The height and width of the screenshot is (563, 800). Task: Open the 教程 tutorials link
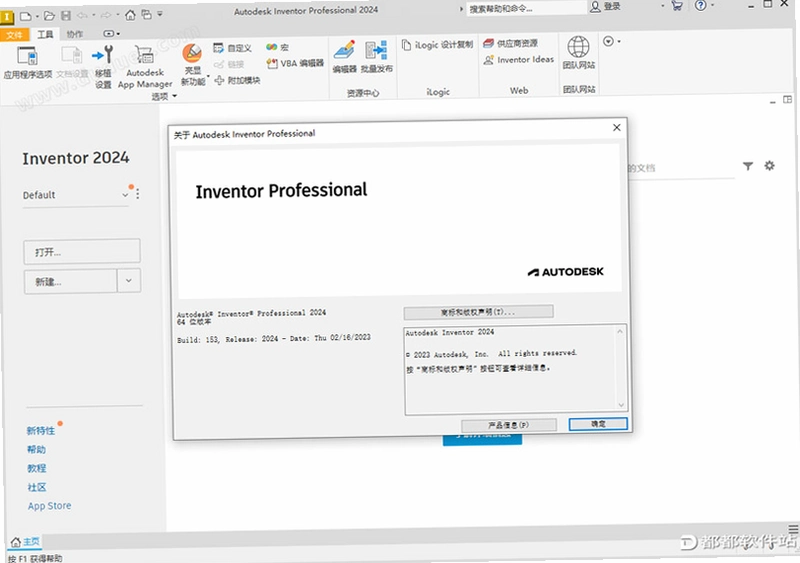37,468
